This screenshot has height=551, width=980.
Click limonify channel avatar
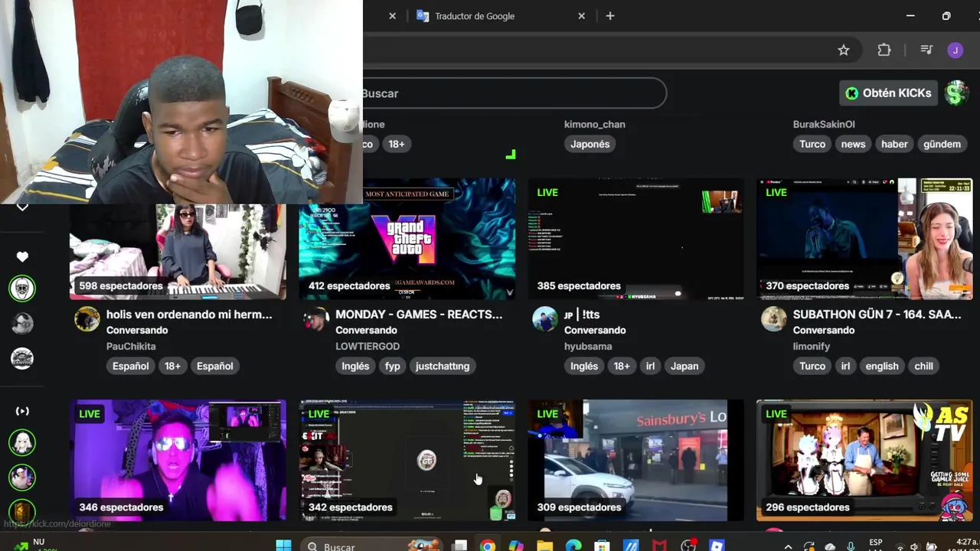pyautogui.click(x=774, y=319)
